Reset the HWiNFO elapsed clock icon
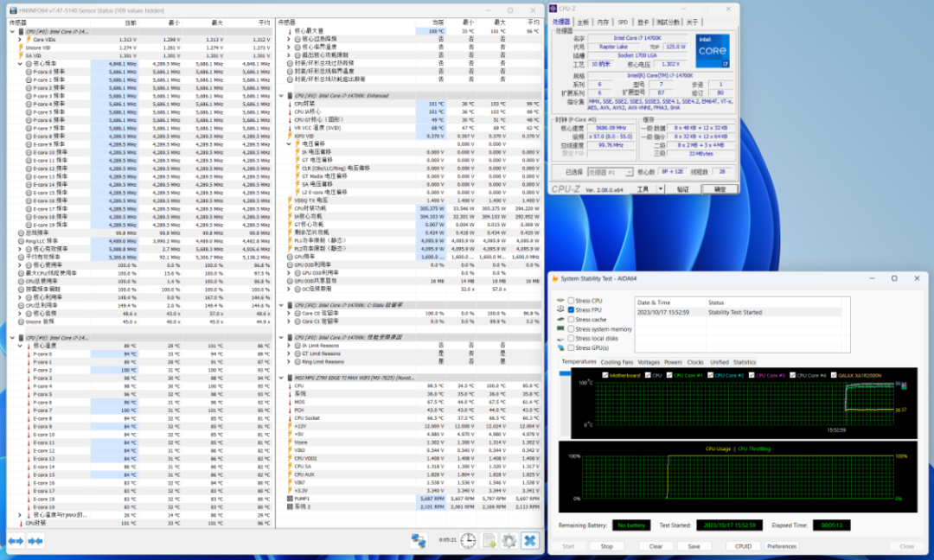The image size is (934, 560). [x=467, y=541]
